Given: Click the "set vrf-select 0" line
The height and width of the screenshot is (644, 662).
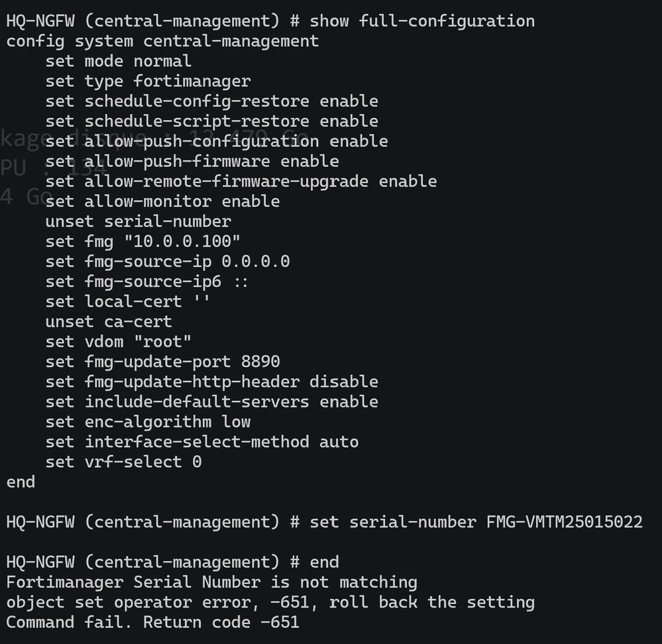Looking at the screenshot, I should point(123,462).
